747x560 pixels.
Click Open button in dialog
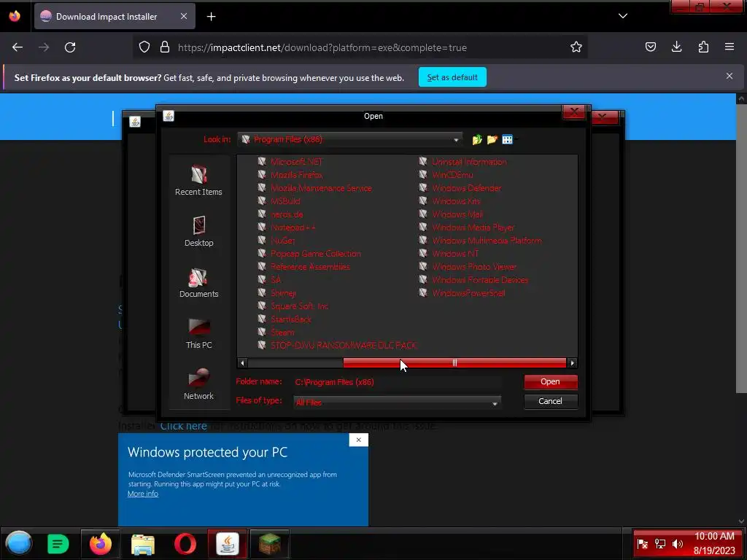tap(551, 381)
